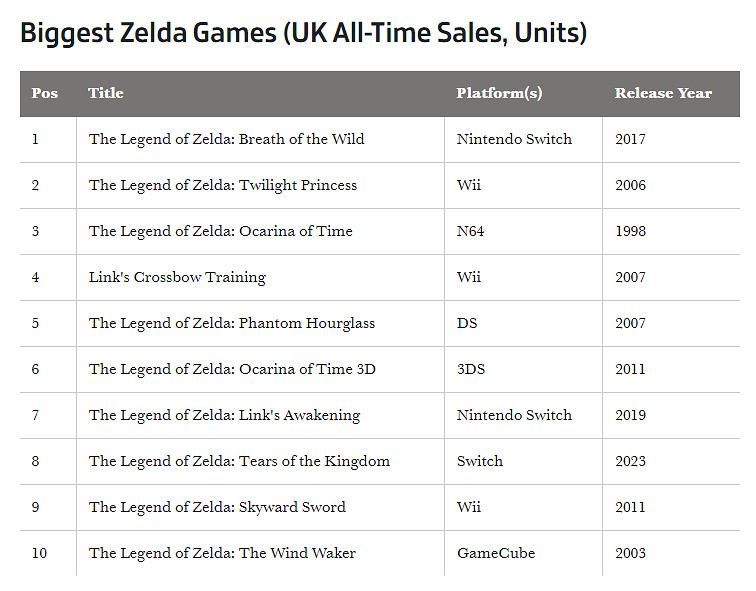The height and width of the screenshot is (591, 756).
Task: Select the Ocarina of Time 3D title
Action: point(232,369)
